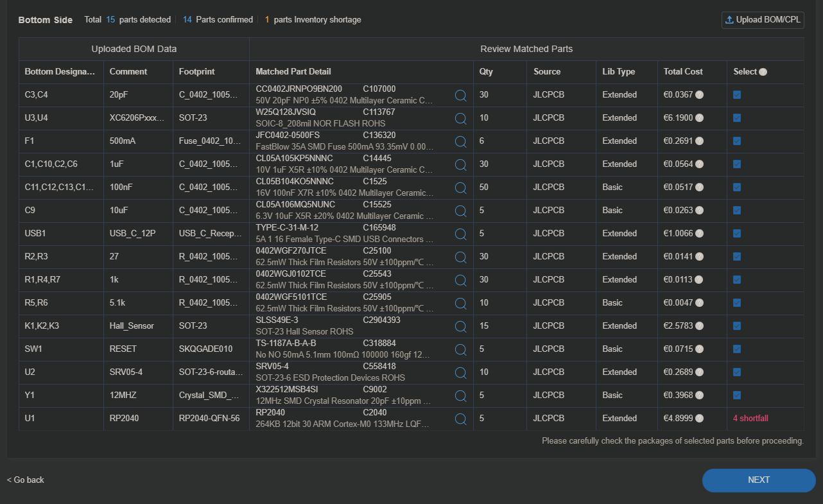Click Upload BOM/CPL button

pos(763,20)
